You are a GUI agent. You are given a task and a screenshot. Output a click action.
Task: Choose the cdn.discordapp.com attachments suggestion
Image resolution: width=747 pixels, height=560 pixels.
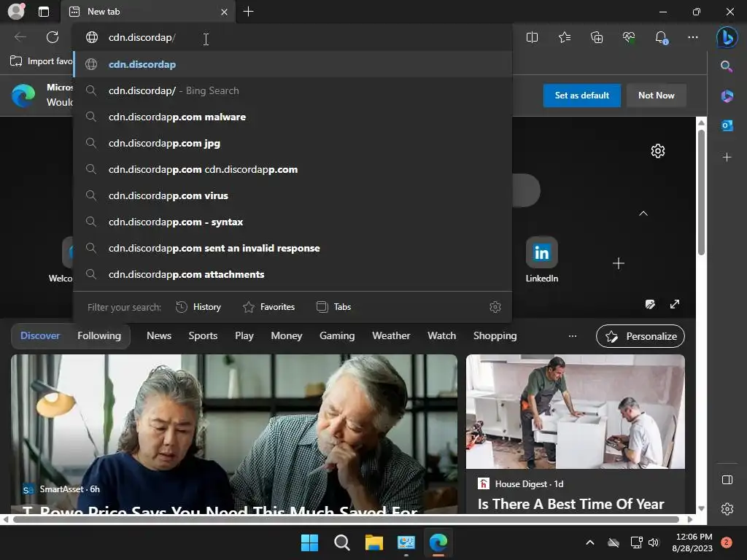click(293, 274)
